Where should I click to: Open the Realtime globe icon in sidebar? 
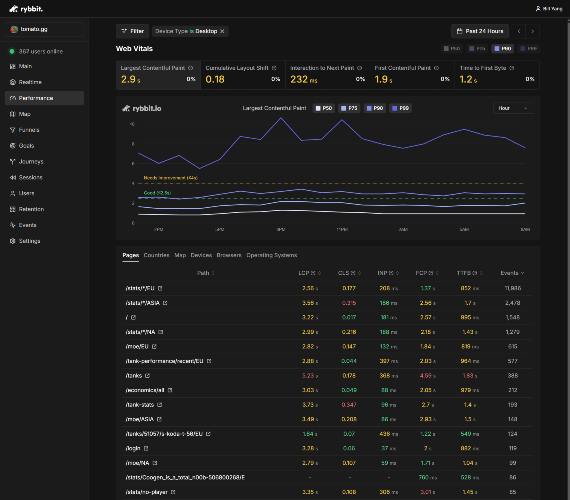(x=12, y=82)
